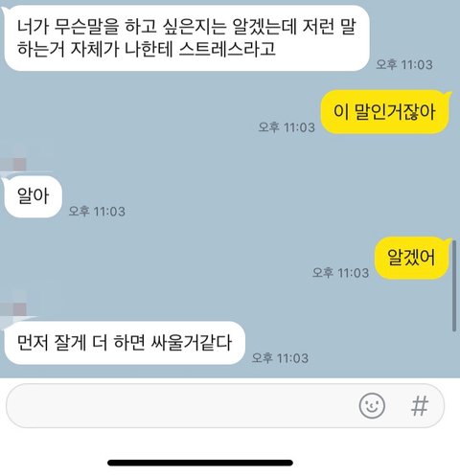Tap the hashtag search icon

pos(420,406)
